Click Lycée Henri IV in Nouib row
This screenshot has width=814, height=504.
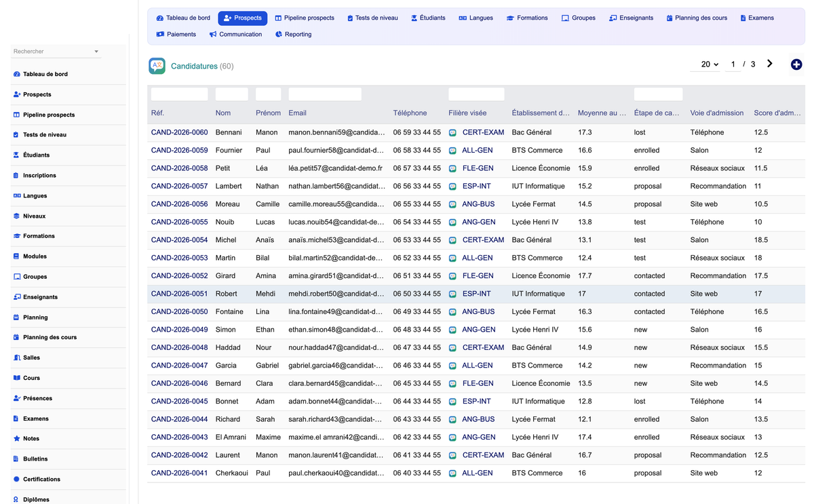pos(535,222)
